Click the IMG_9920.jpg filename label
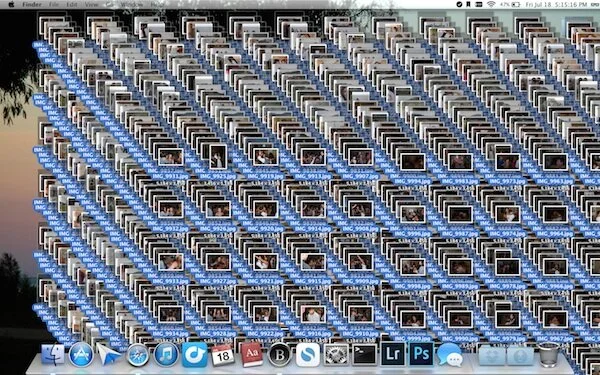Screen dimensions: 600x375 [x=265, y=228]
